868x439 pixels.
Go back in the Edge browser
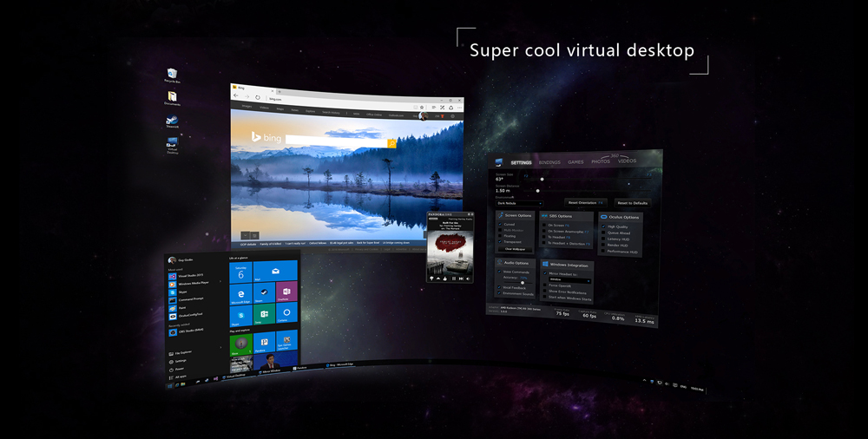point(236,96)
